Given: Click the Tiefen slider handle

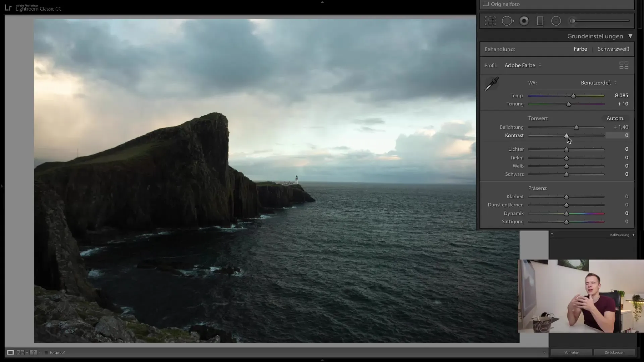Looking at the screenshot, I should [566, 158].
